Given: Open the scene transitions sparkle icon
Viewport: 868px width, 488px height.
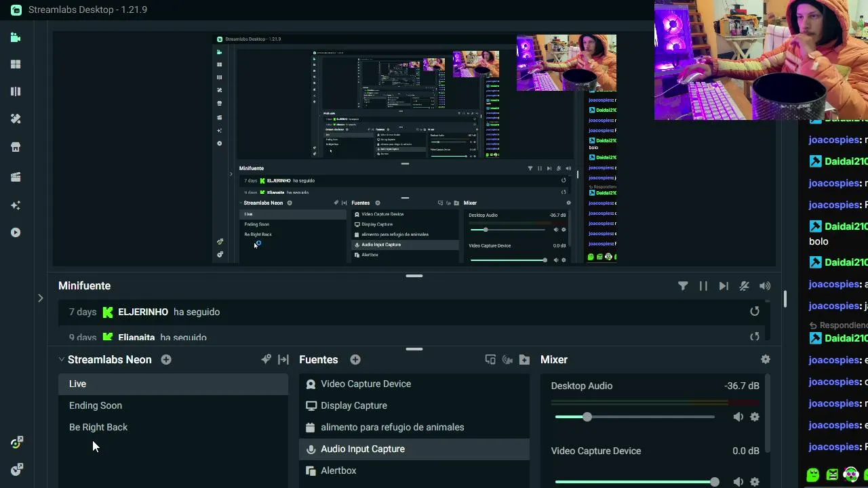Looking at the screenshot, I should (x=266, y=359).
